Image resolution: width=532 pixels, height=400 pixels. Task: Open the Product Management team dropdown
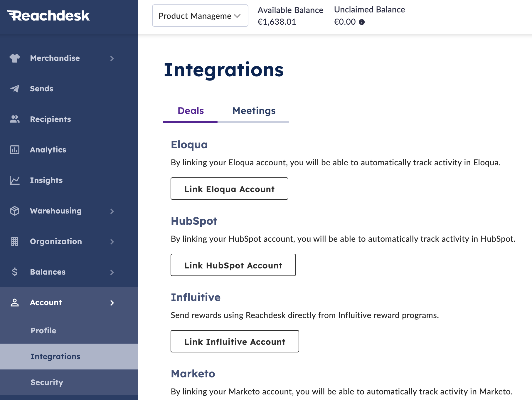[200, 16]
